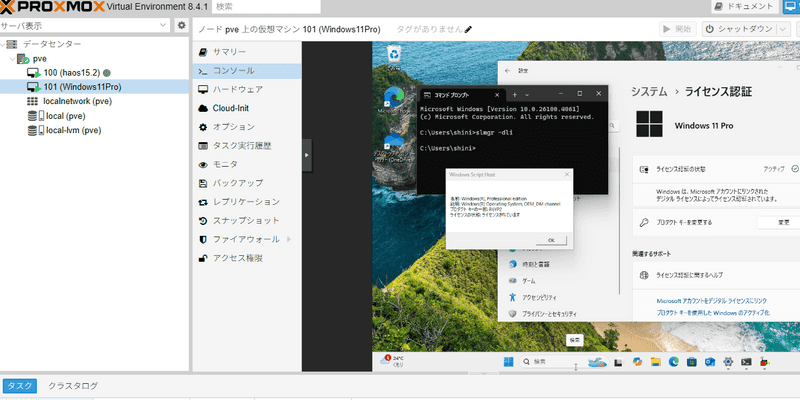The image size is (800, 400).
Task: Switch to the タスク log tab
Action: pyautogui.click(x=20, y=386)
